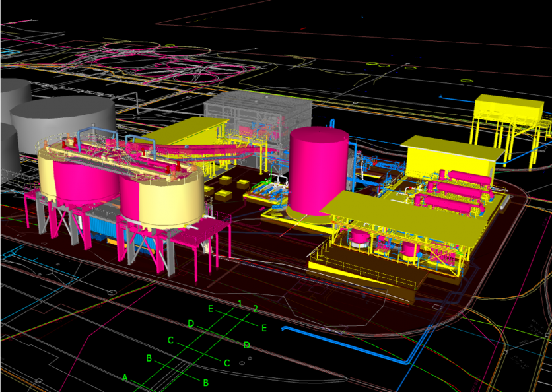
Task: Click grid label D near the centerline
Action: pyautogui.click(x=191, y=324)
